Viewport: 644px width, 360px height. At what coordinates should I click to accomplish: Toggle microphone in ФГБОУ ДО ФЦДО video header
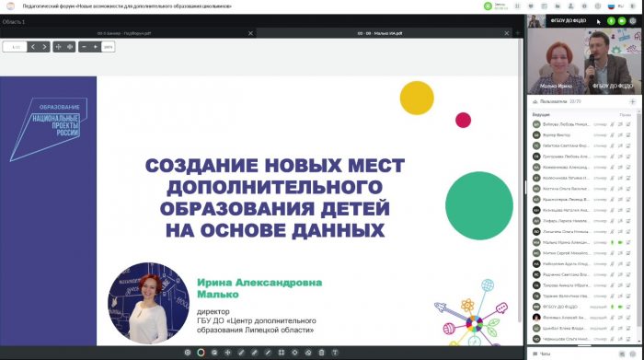[611, 21]
